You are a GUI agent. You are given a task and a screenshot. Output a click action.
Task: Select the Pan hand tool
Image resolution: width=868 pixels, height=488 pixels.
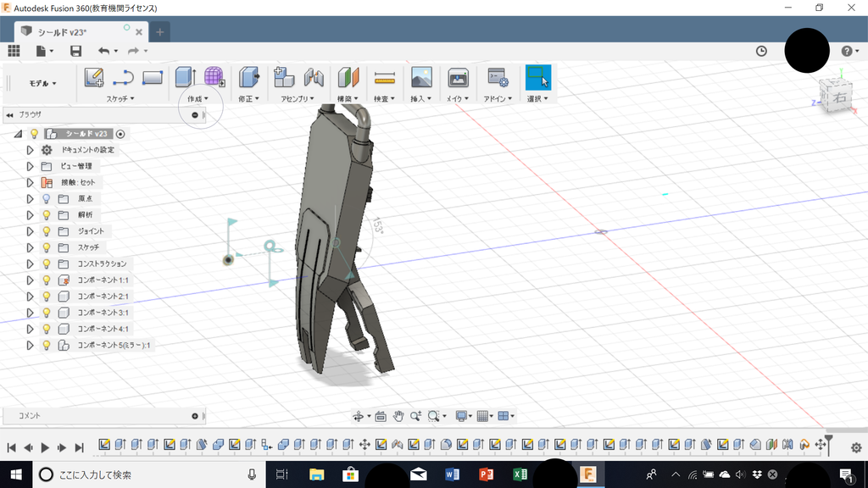(x=398, y=416)
